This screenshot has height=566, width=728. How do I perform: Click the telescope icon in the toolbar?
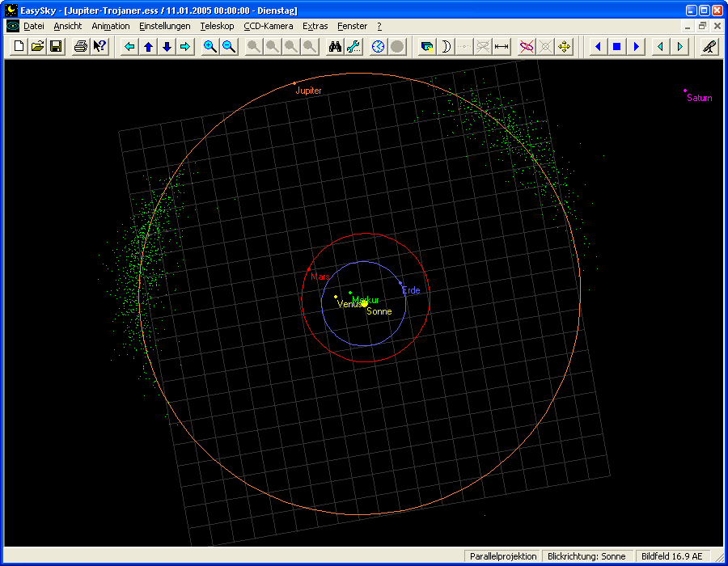709,47
